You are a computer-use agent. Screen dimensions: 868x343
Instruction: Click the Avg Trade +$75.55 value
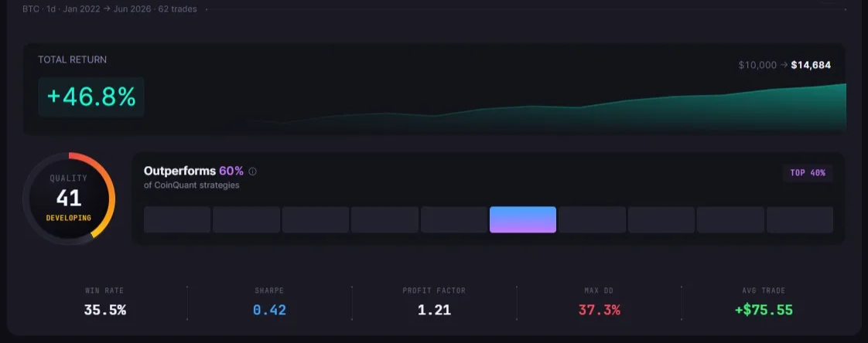(x=764, y=310)
